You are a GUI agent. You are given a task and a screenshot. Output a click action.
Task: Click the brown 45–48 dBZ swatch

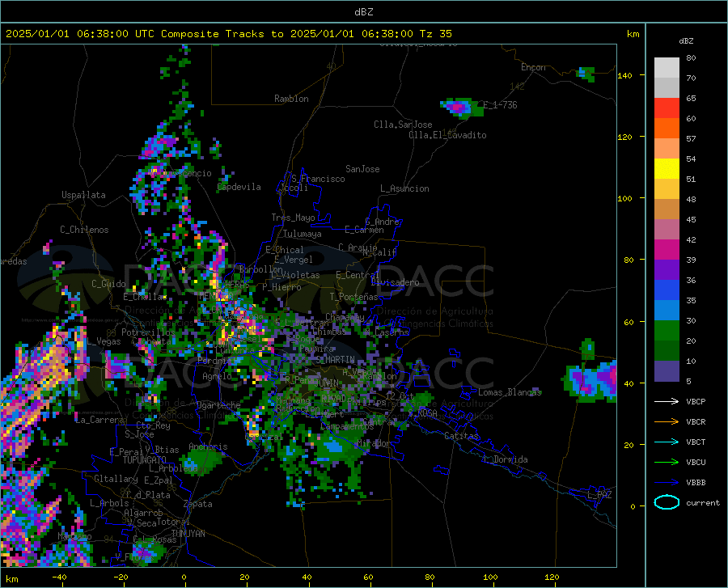(667, 209)
